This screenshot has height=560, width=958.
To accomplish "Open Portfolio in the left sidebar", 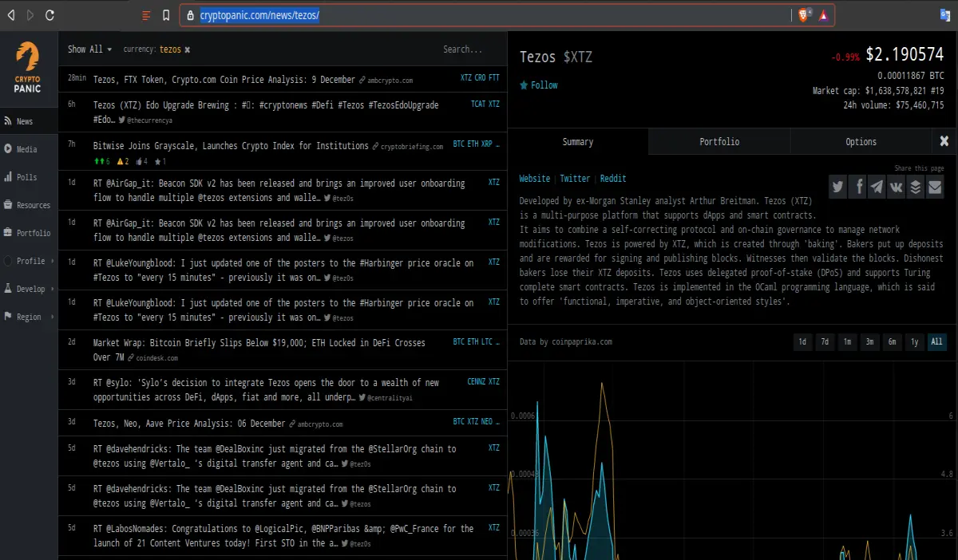I will coord(29,233).
